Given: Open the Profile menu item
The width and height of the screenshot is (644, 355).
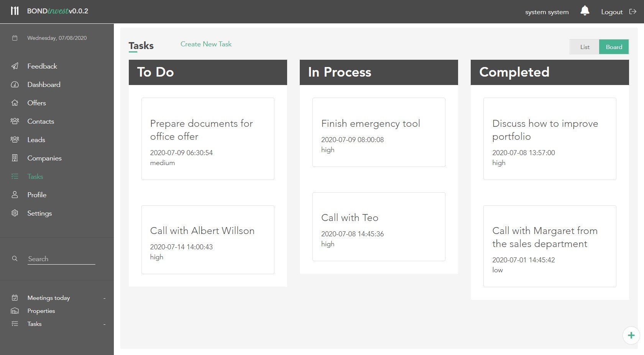Looking at the screenshot, I should point(37,195).
